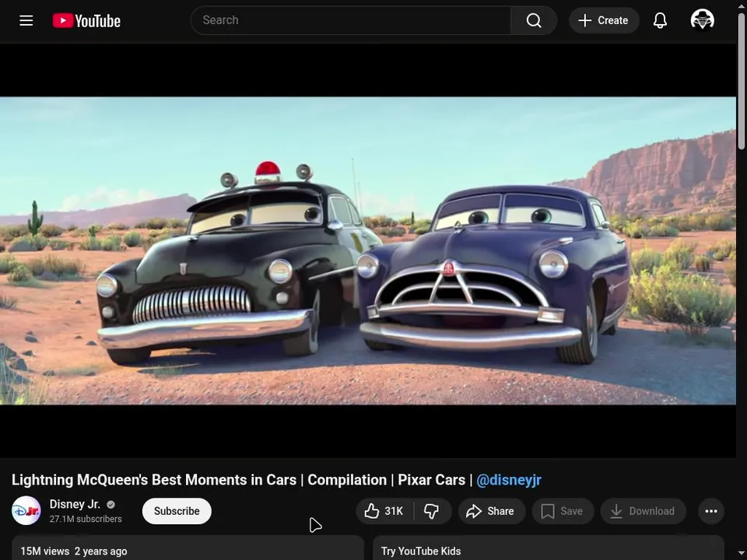Save the video to a playlist
The height and width of the screenshot is (560, 747).
[563, 511]
